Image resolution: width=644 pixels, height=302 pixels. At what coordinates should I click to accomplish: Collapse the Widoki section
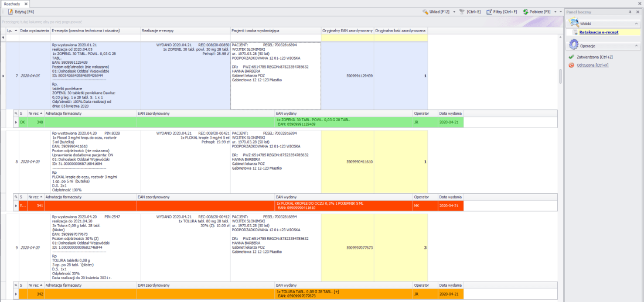point(636,23)
